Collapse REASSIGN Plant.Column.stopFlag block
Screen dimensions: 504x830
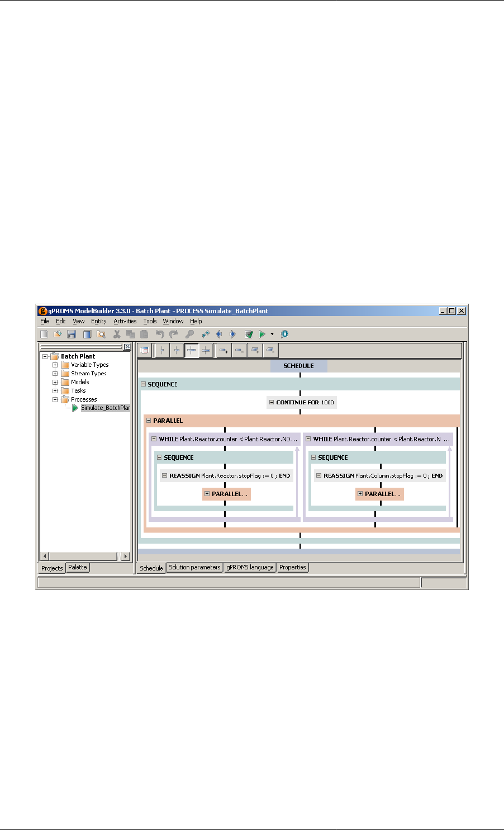(x=318, y=475)
